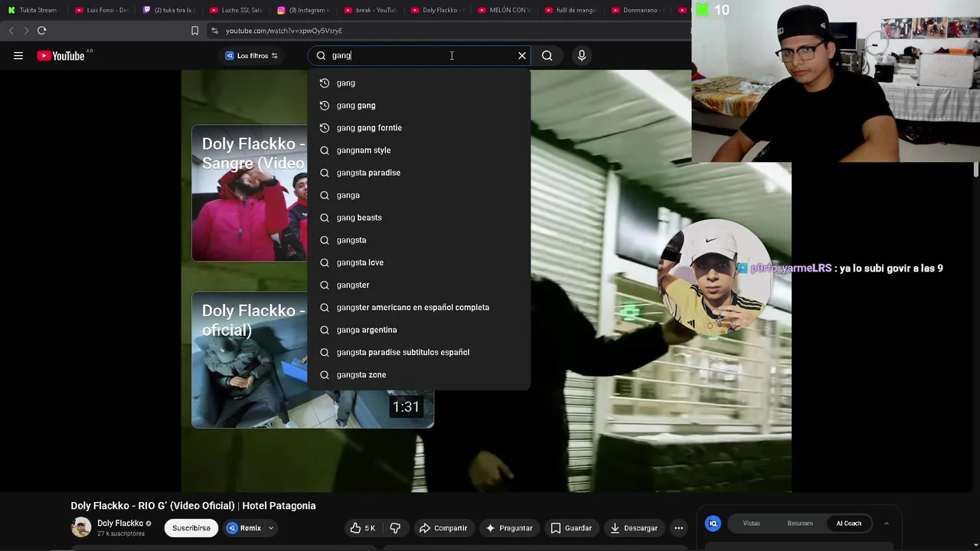Viewport: 980px width, 551px height.
Task: Pick suggestion 'gangsta paradise'
Action: [419, 173]
